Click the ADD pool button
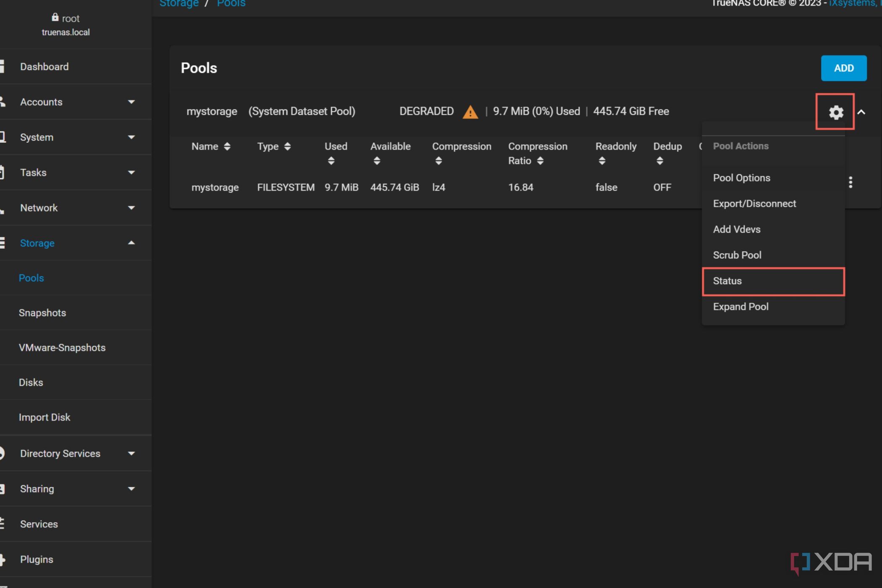The image size is (882, 588). (x=844, y=68)
